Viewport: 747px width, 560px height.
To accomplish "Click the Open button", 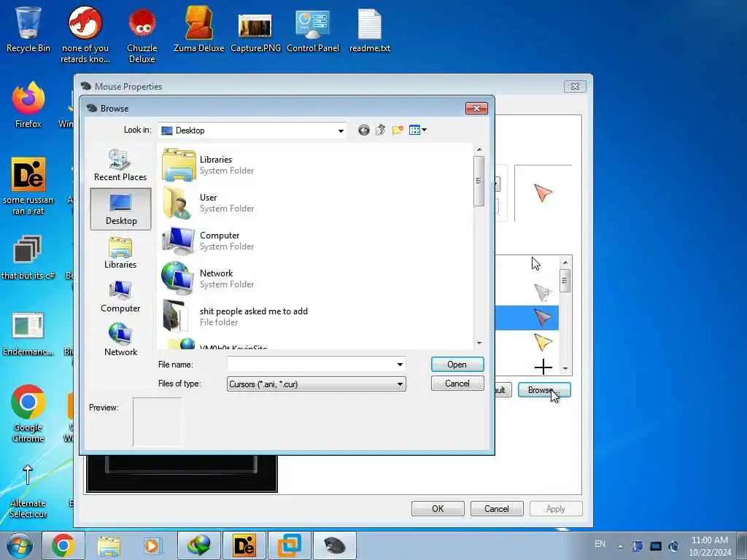I will (457, 365).
